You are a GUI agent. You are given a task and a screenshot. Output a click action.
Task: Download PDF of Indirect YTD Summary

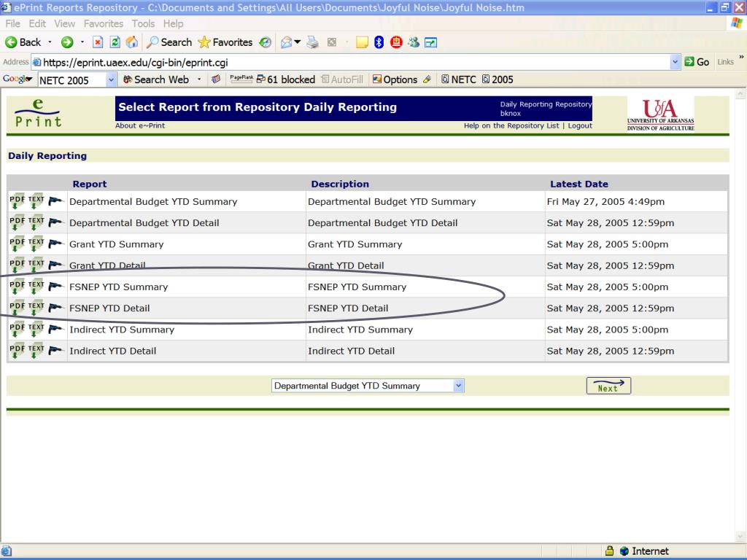pos(18,330)
